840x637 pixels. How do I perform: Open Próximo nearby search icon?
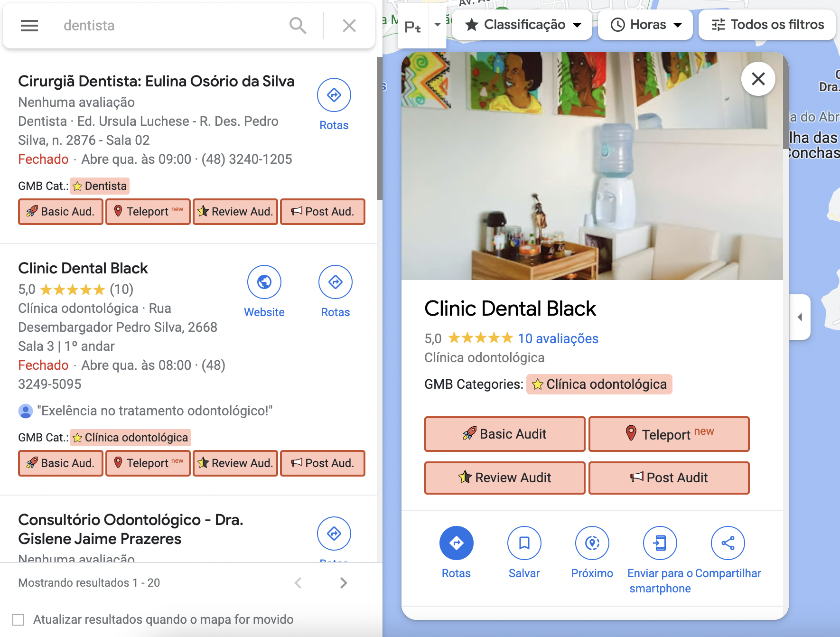pyautogui.click(x=592, y=543)
